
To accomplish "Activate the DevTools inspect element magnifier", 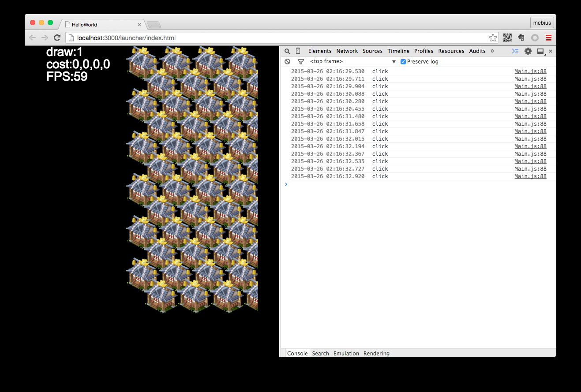I will pos(287,51).
